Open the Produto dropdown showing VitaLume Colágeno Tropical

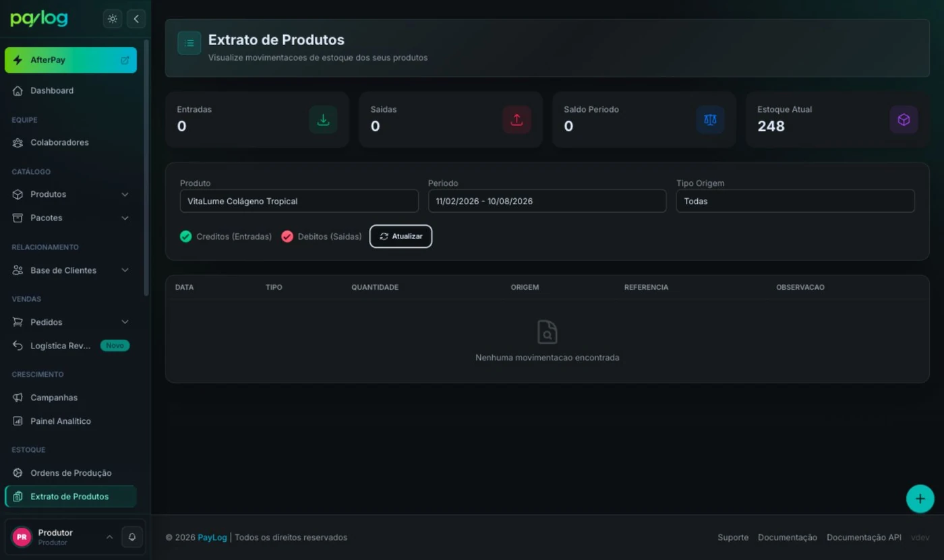(299, 201)
